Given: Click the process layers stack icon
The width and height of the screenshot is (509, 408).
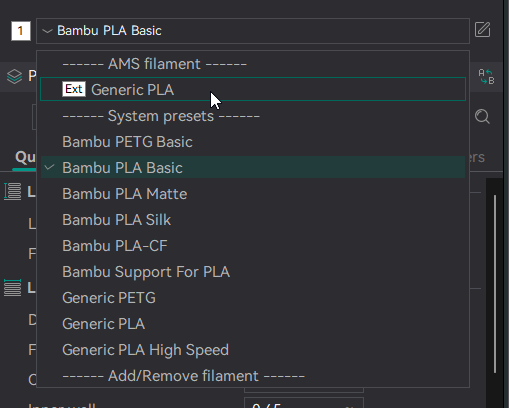Looking at the screenshot, I should tap(14, 77).
